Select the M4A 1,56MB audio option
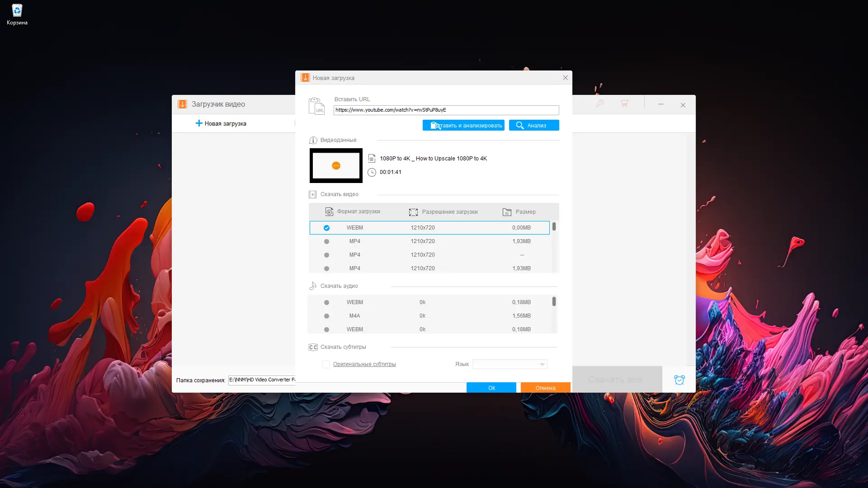The height and width of the screenshot is (488, 868). (x=326, y=316)
